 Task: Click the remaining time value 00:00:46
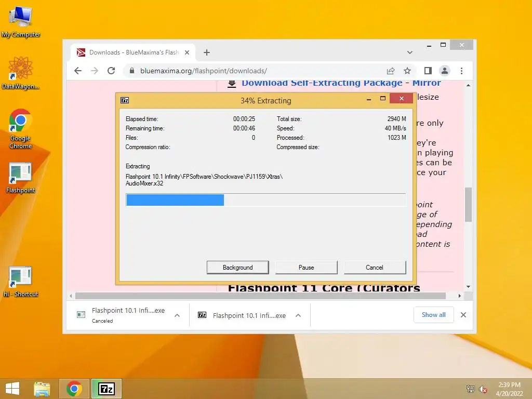(244, 128)
